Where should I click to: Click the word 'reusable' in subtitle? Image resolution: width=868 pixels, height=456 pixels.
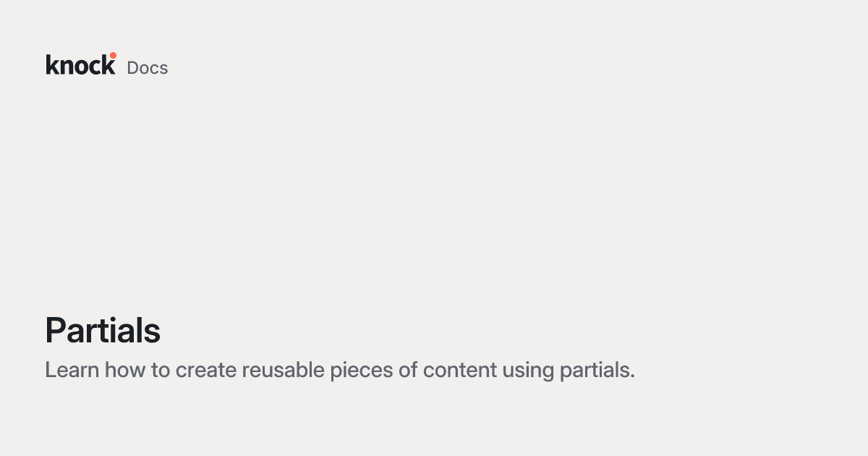pos(283,370)
